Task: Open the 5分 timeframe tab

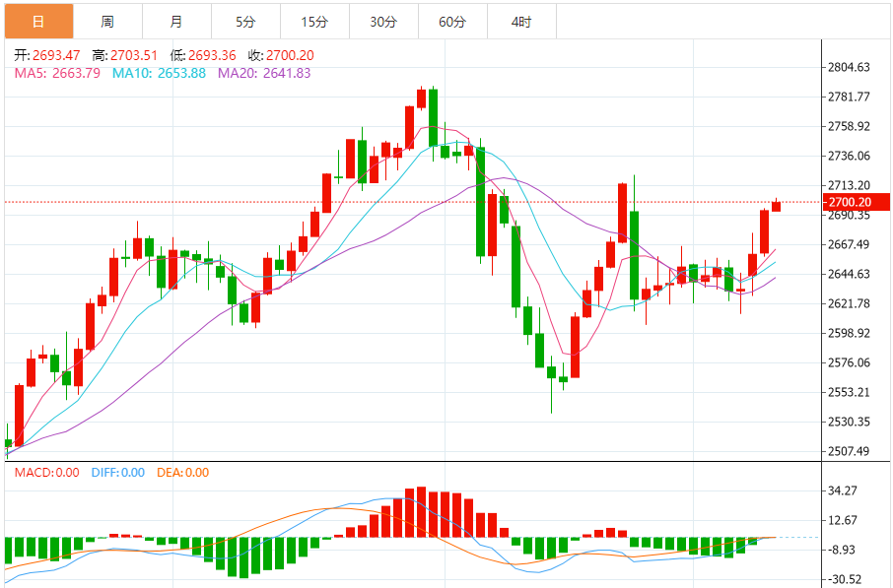Action: click(x=245, y=22)
